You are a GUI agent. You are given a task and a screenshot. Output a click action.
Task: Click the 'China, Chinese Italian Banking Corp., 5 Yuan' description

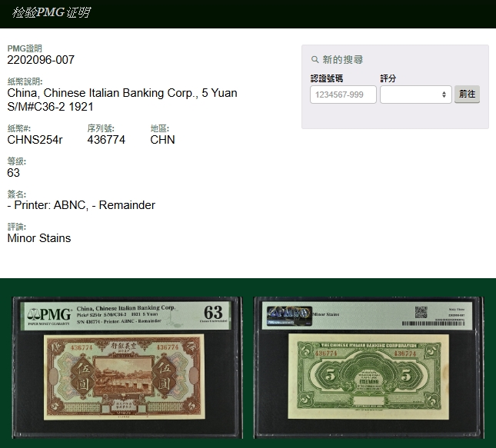tap(122, 93)
